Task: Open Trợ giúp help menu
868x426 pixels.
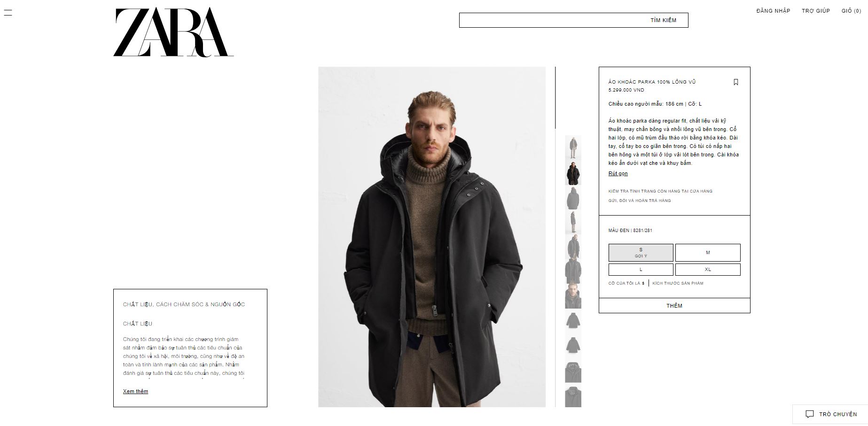Action: pos(816,11)
